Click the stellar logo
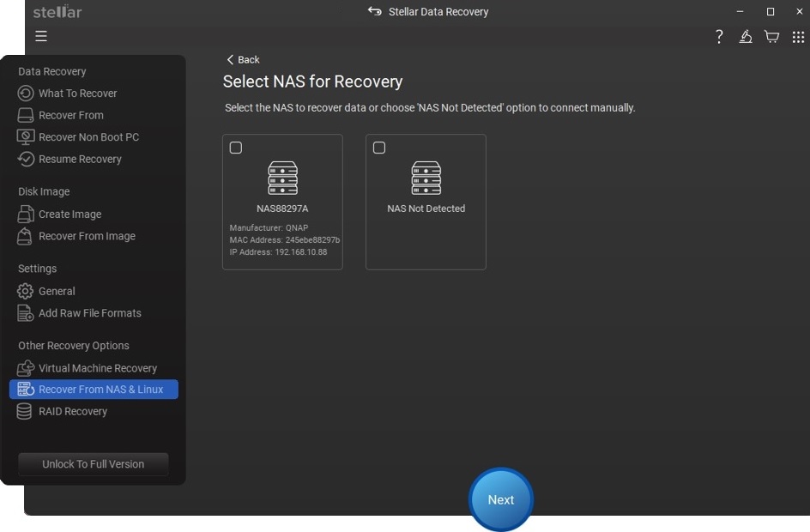This screenshot has width=810, height=532. [57, 11]
